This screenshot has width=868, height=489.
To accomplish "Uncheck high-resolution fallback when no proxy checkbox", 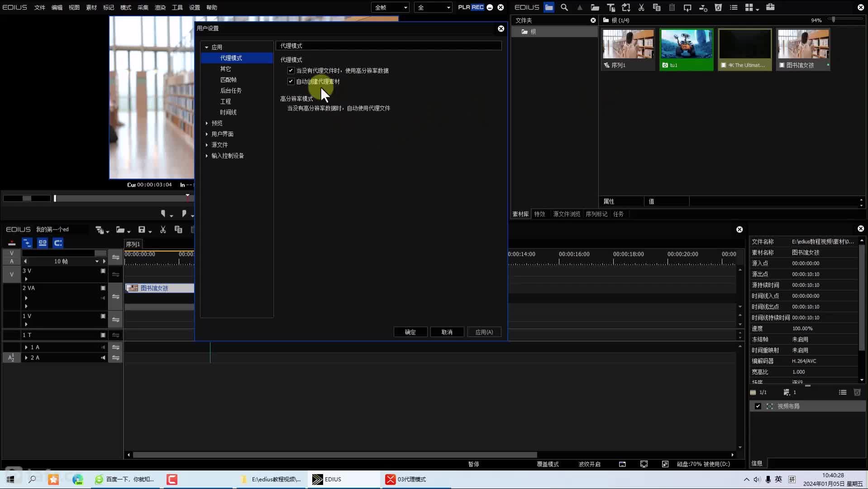I will pos(291,71).
